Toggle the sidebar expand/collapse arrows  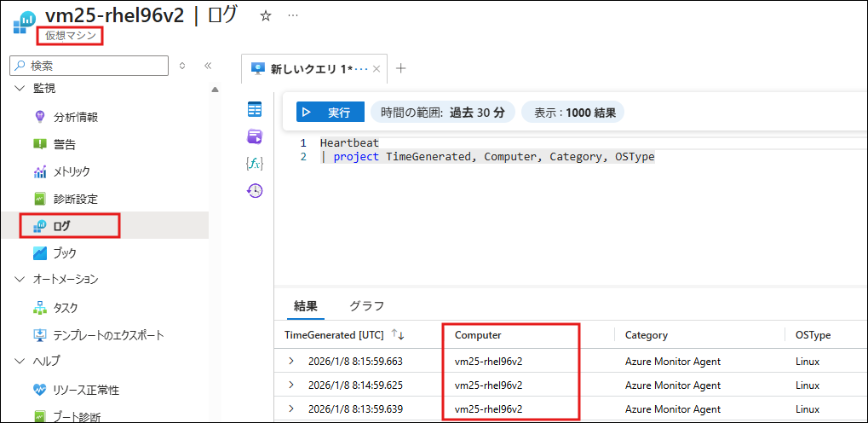(x=182, y=66)
